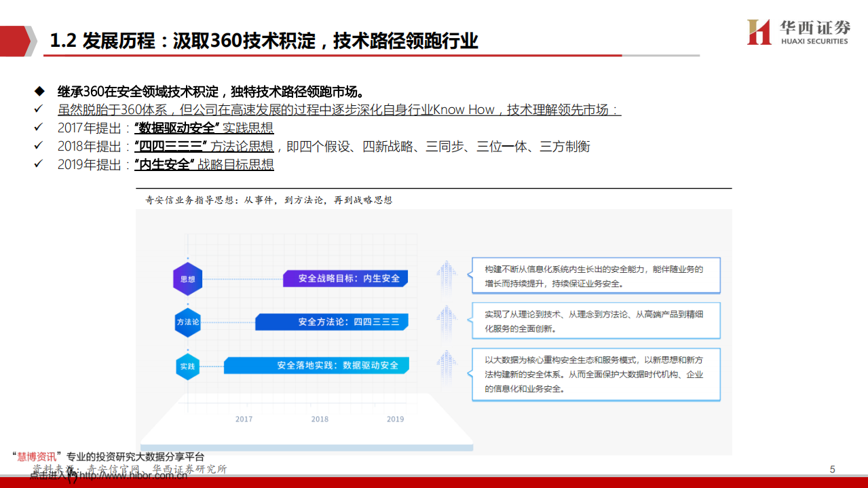Click the 2018 marker on the timeline axis
This screenshot has height=488, width=868.
tap(319, 419)
